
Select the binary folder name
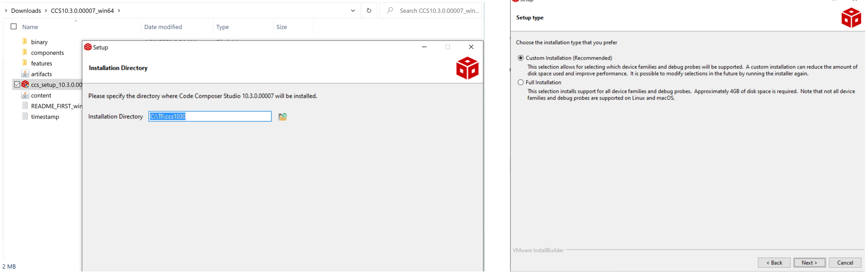39,42
